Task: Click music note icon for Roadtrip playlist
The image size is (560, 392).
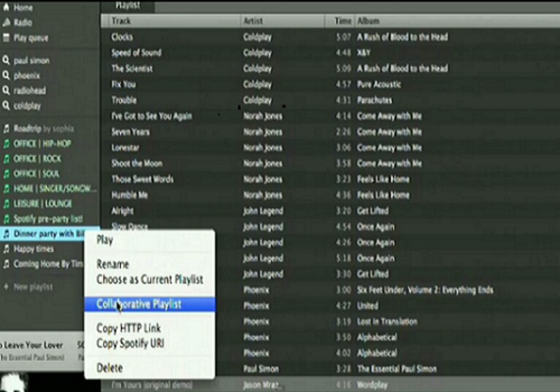Action: [6, 128]
